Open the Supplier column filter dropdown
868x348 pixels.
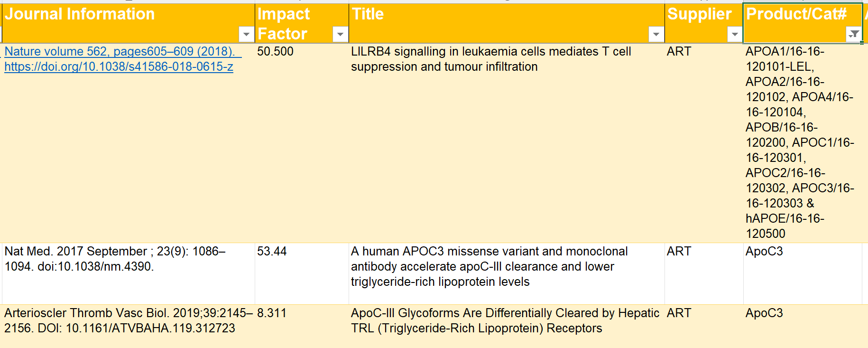(x=734, y=34)
